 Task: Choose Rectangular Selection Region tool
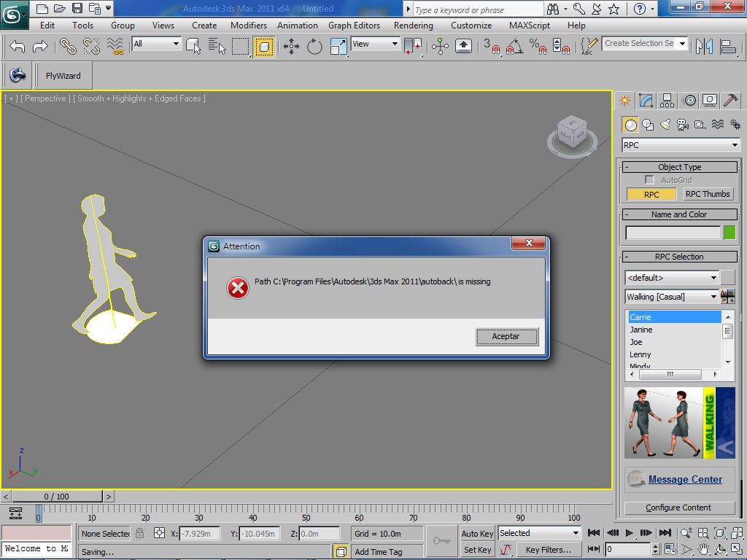pyautogui.click(x=241, y=47)
